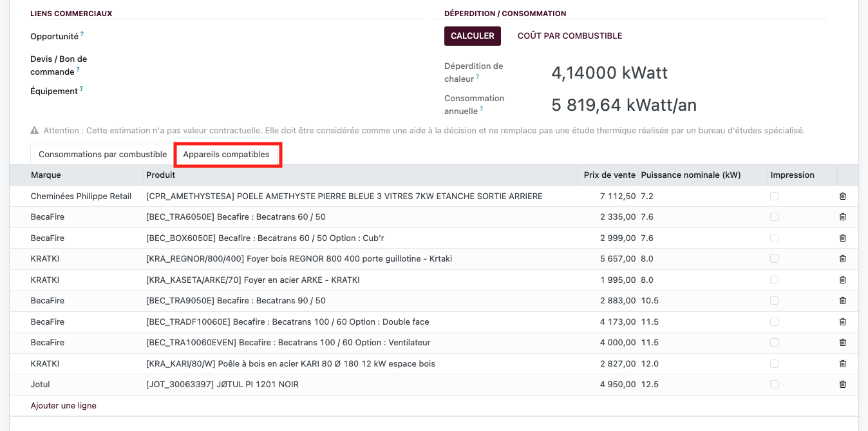Tick Impression checkbox for POELE AMETHYSTE row
This screenshot has height=431, width=868.
(x=774, y=196)
